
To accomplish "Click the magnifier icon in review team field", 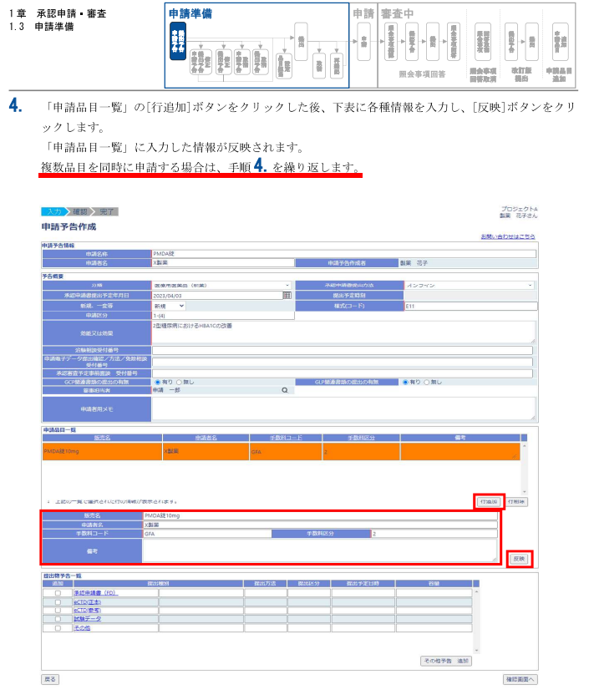I will coord(284,390).
